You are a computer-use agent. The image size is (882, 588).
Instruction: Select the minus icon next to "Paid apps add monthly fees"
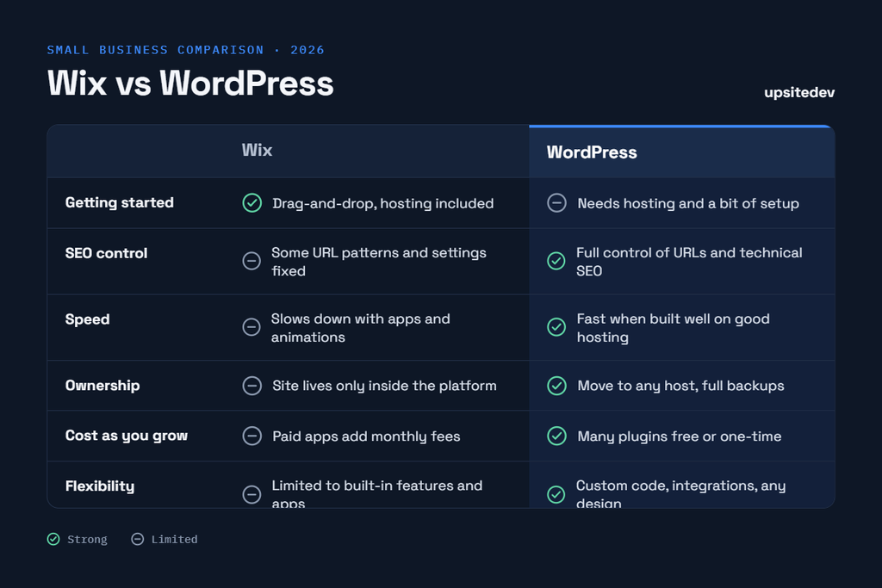[252, 436]
